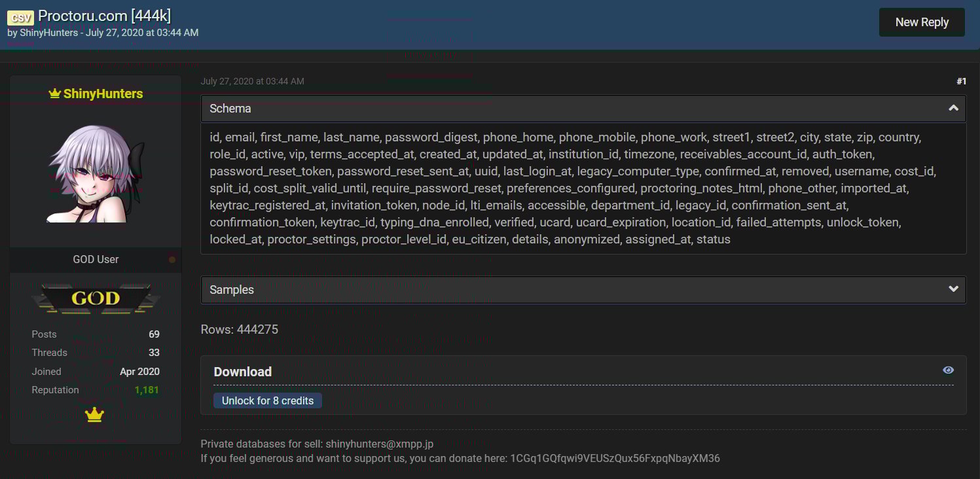Viewport: 980px width, 479px height.
Task: Click the bitcoin donation address text
Action: pyautogui.click(x=615, y=458)
